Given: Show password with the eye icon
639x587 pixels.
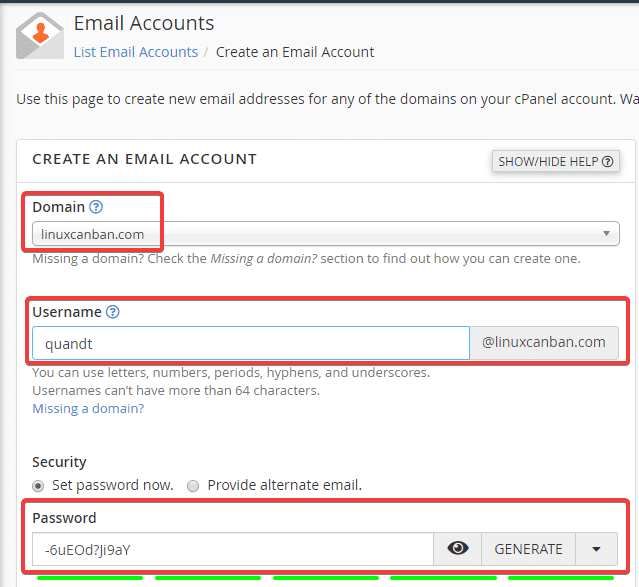Looking at the screenshot, I should 458,548.
